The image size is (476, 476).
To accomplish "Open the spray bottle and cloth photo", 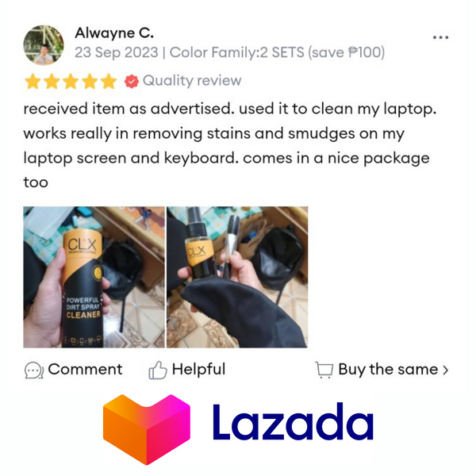I will 237,277.
